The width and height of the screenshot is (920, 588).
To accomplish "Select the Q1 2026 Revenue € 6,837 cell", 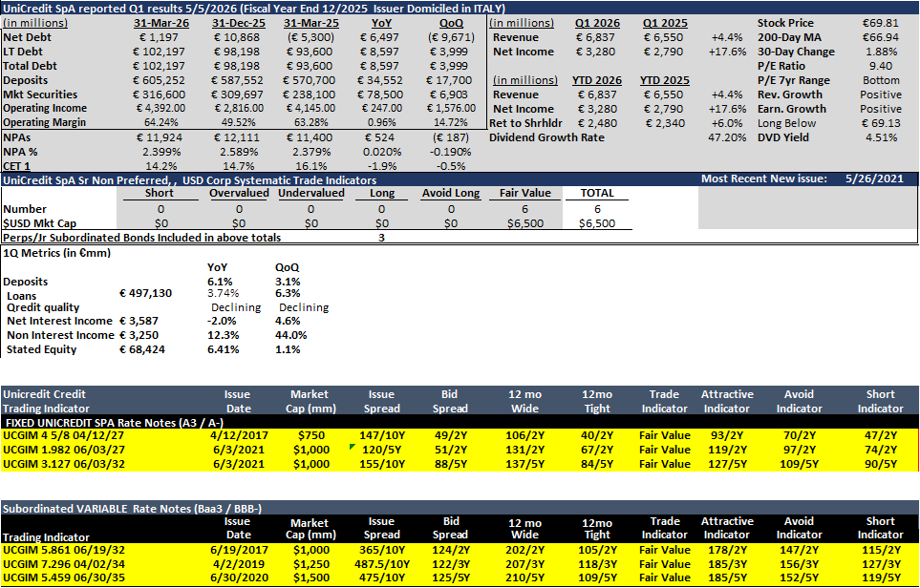I will pos(596,37).
